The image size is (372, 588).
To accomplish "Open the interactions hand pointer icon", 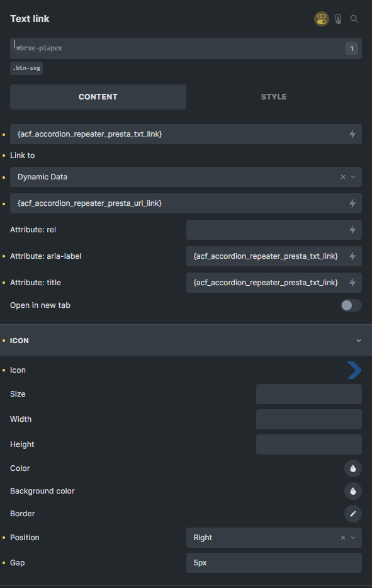I will click(x=338, y=19).
